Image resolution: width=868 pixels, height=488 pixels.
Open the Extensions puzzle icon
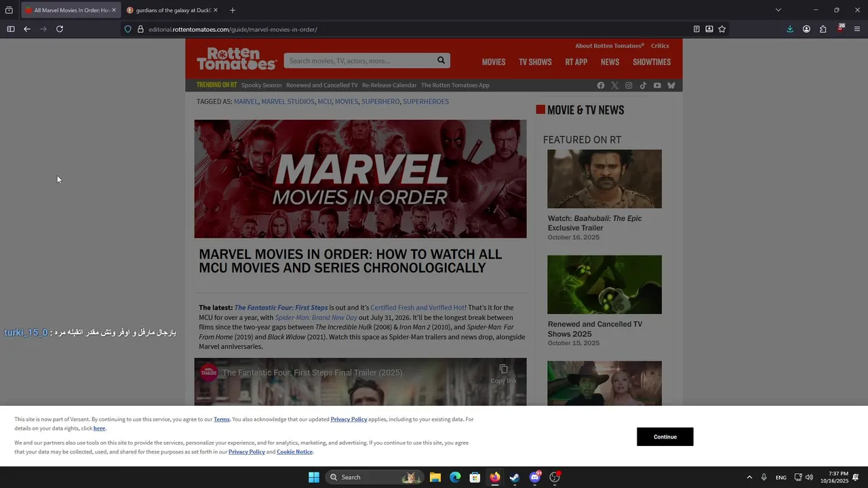(823, 29)
